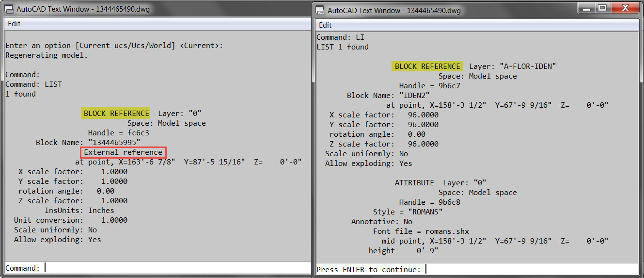Image resolution: width=644 pixels, height=278 pixels.
Task: Click the 'Regenerating model.' line
Action: 47,55
